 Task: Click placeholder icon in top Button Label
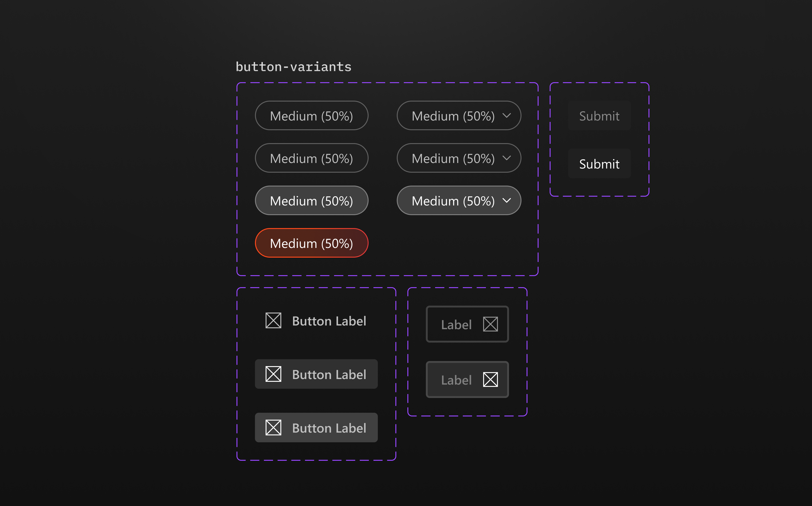273,321
